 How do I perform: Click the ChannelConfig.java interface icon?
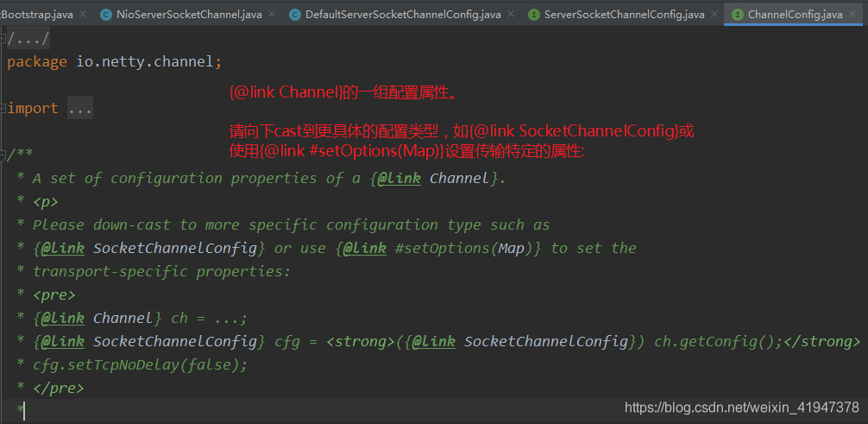click(738, 15)
